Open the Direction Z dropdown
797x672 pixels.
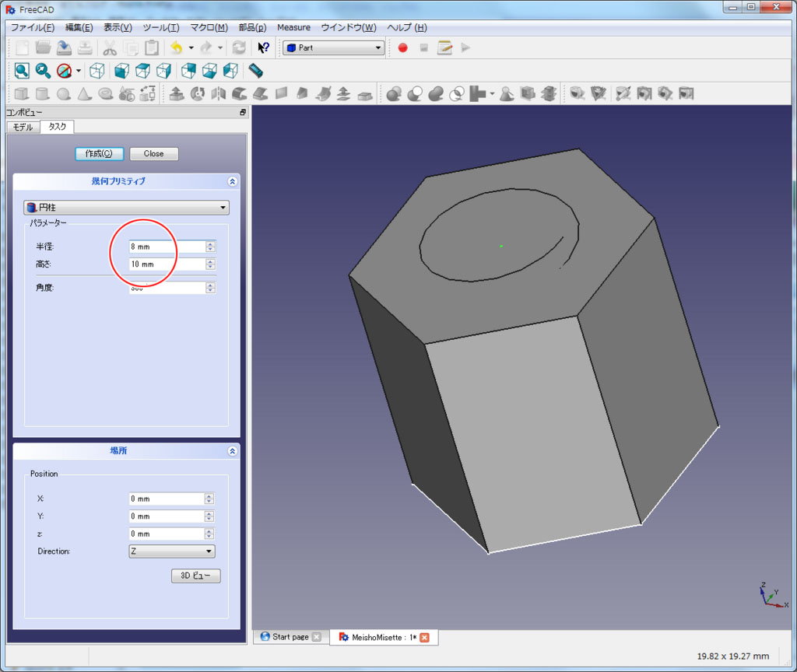(172, 551)
